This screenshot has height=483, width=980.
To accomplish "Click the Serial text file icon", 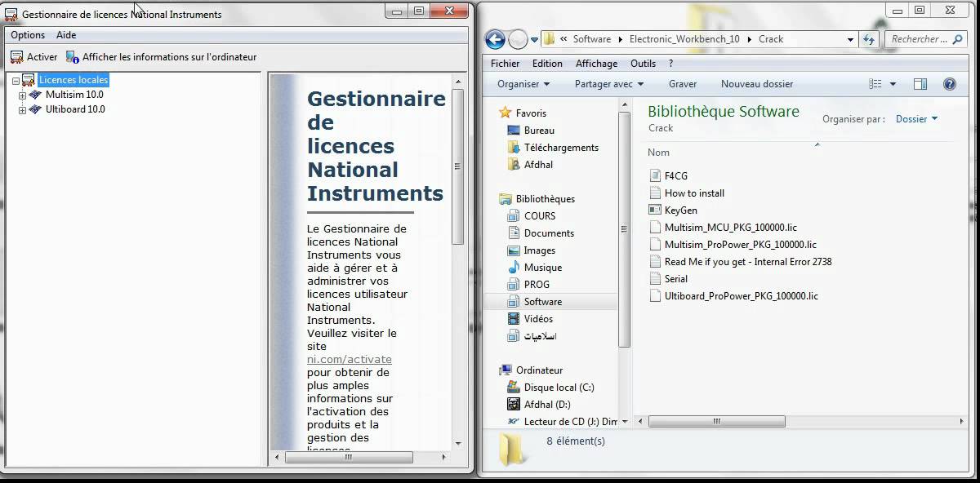I will click(x=655, y=279).
